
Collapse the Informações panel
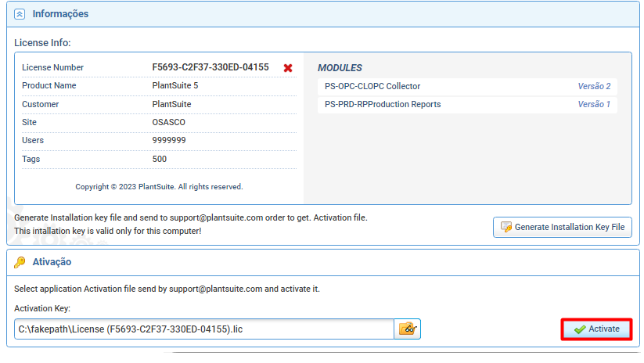[x=20, y=14]
